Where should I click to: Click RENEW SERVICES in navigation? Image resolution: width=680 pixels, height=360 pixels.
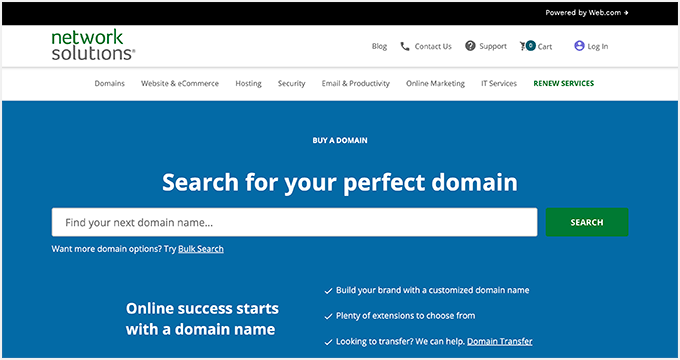(x=563, y=83)
